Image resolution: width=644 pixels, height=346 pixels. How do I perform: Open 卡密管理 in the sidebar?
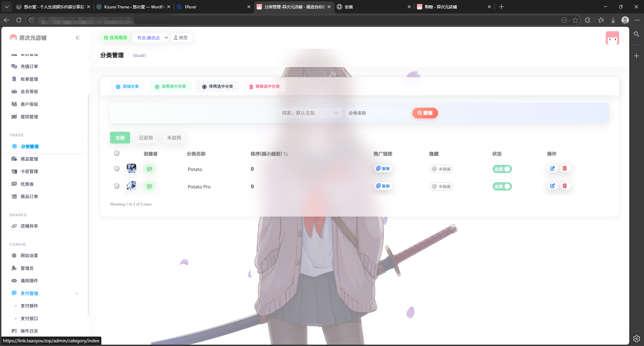tap(29, 171)
